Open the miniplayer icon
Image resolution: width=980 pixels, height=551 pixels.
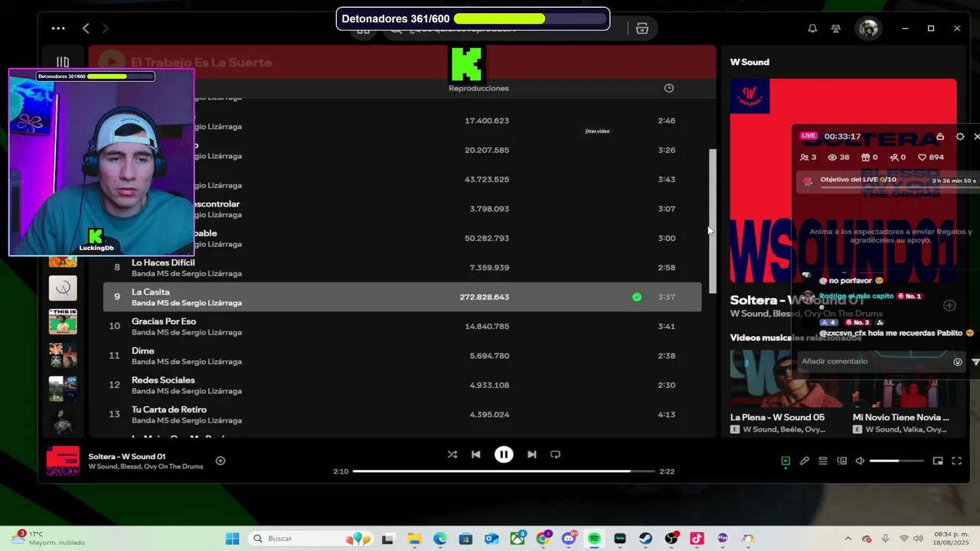click(x=938, y=461)
